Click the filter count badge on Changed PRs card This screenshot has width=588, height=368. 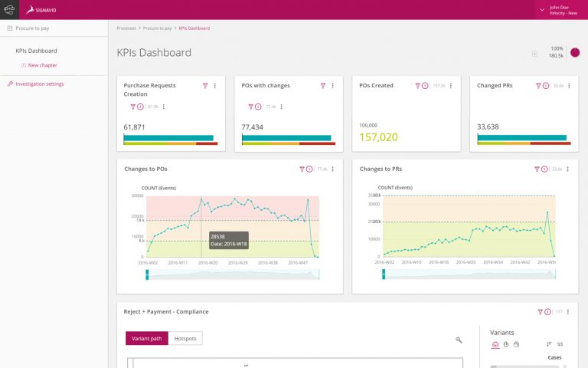546,86
